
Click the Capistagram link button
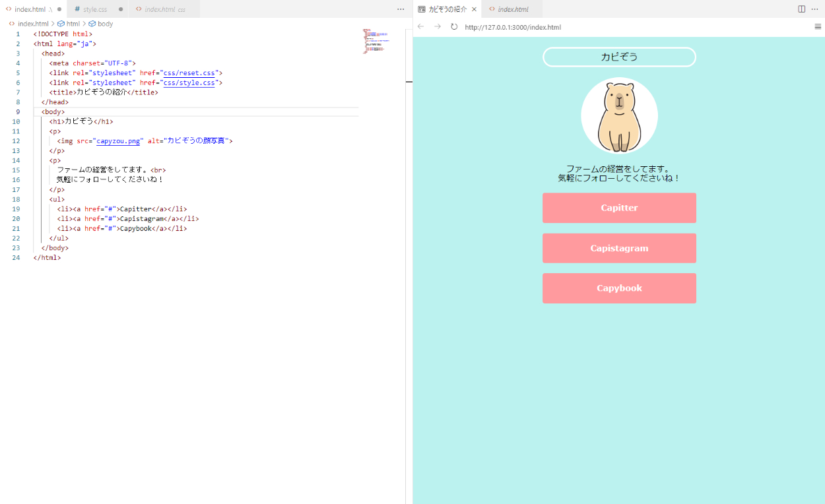[x=619, y=248]
